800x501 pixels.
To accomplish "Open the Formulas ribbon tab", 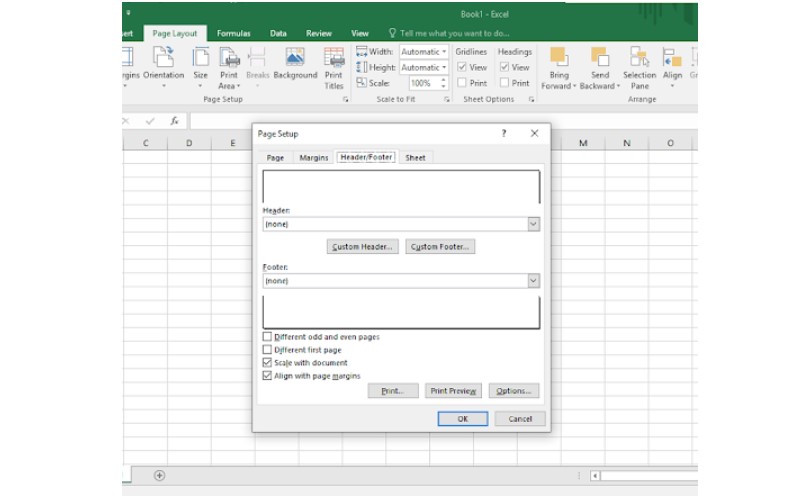I will pyautogui.click(x=234, y=33).
